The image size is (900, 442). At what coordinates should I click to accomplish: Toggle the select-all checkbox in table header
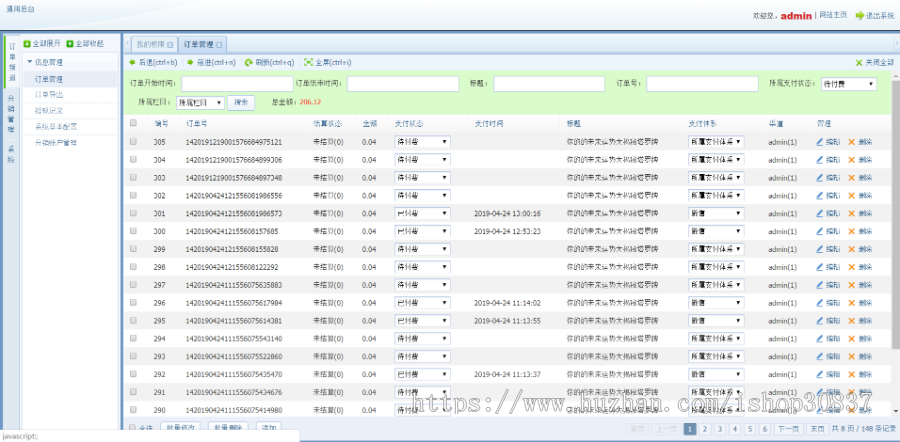click(x=133, y=123)
